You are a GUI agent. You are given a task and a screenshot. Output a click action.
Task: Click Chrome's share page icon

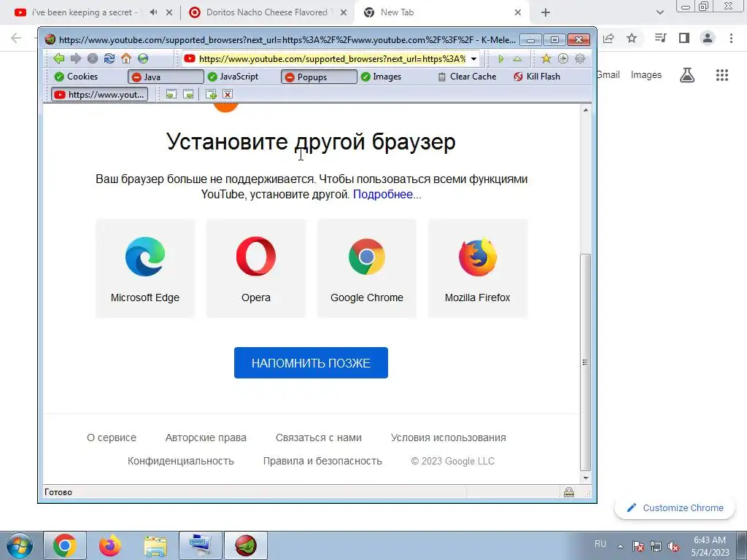tap(608, 38)
